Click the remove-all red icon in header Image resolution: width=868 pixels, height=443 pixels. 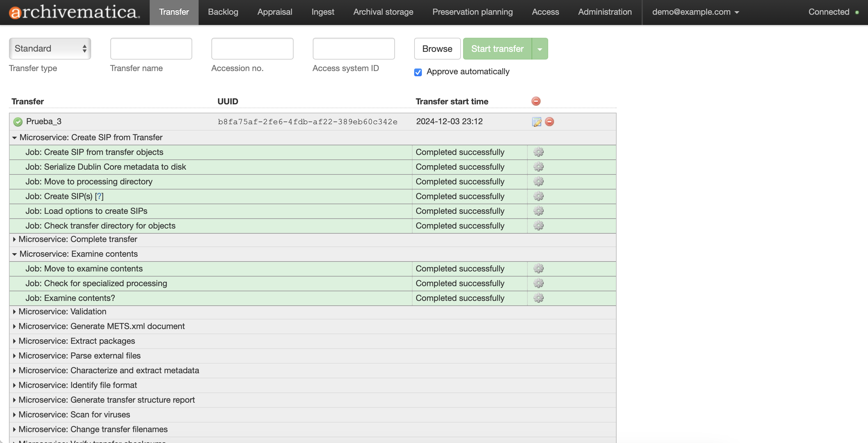536,101
